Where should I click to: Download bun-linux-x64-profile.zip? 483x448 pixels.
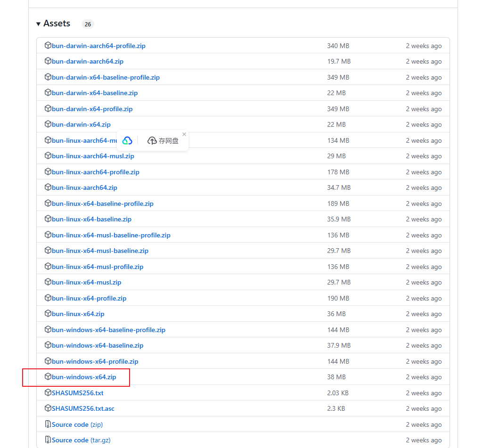tap(89, 298)
